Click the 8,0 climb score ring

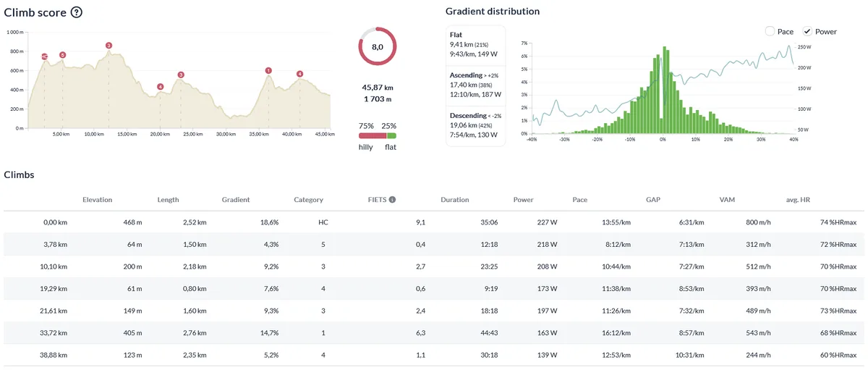pyautogui.click(x=378, y=46)
